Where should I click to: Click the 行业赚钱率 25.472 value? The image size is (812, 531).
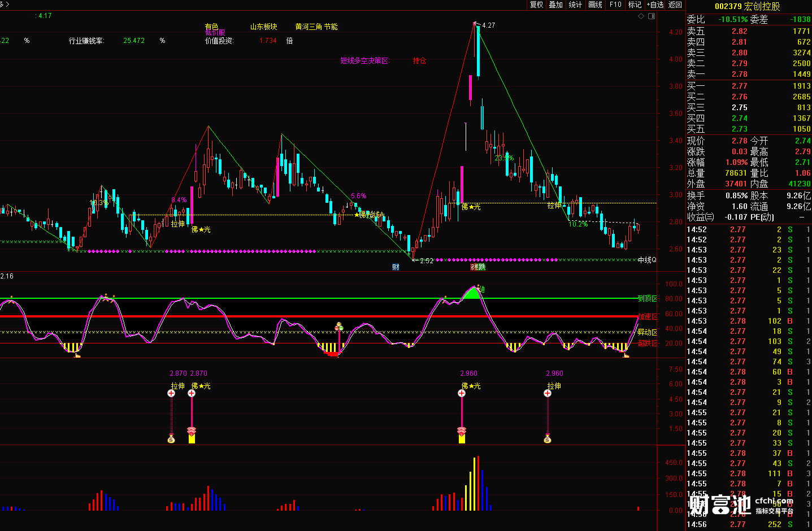134,41
